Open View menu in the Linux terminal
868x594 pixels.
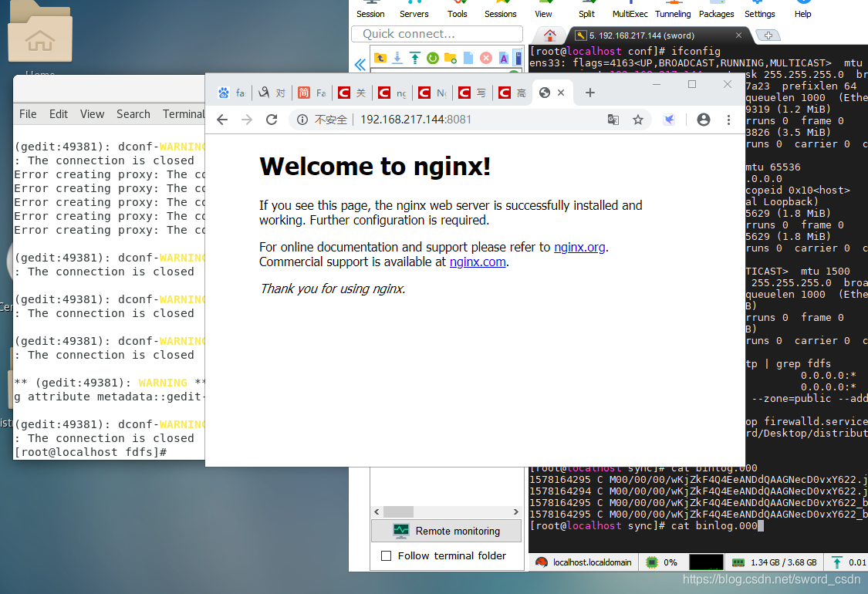pos(92,114)
